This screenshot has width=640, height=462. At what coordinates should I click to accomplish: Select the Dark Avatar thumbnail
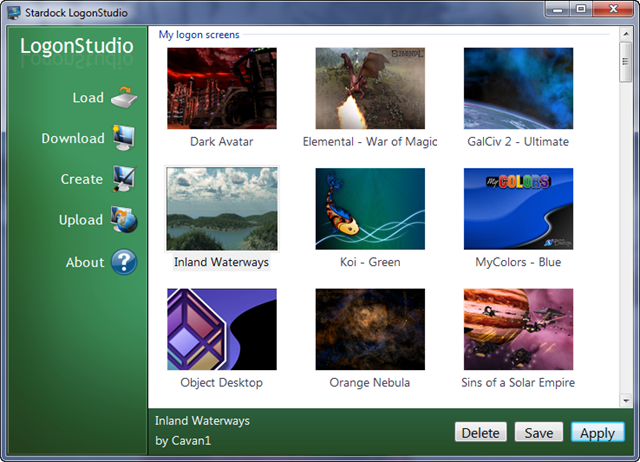[x=222, y=88]
